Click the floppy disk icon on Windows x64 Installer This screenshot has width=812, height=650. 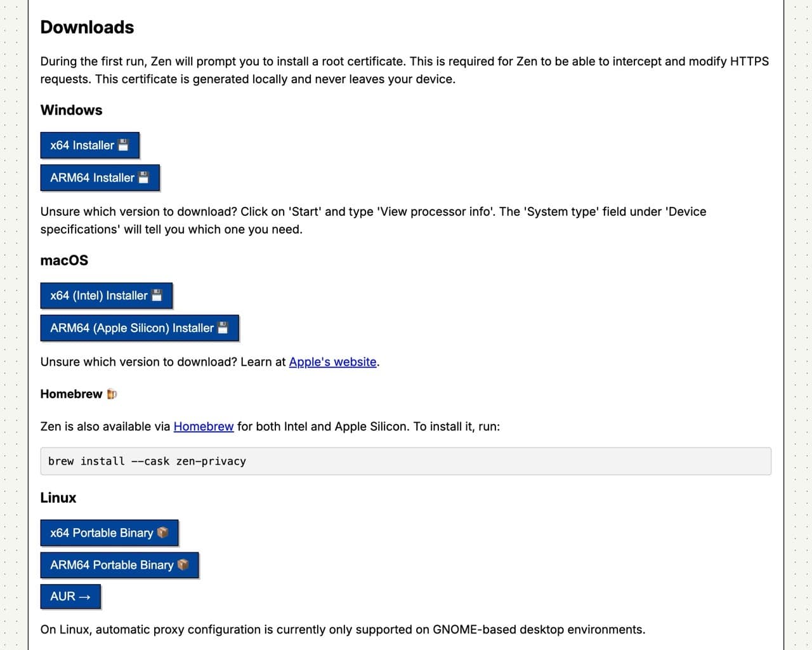tap(124, 145)
